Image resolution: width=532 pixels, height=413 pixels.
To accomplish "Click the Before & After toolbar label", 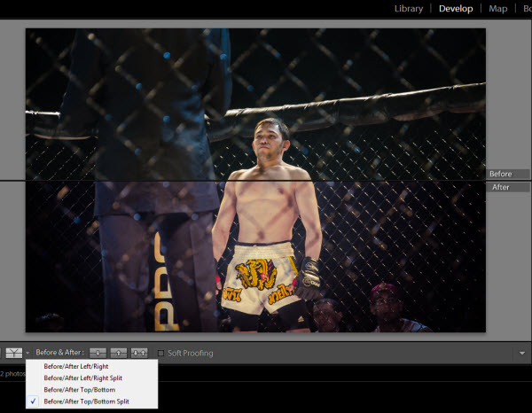I will (x=59, y=353).
